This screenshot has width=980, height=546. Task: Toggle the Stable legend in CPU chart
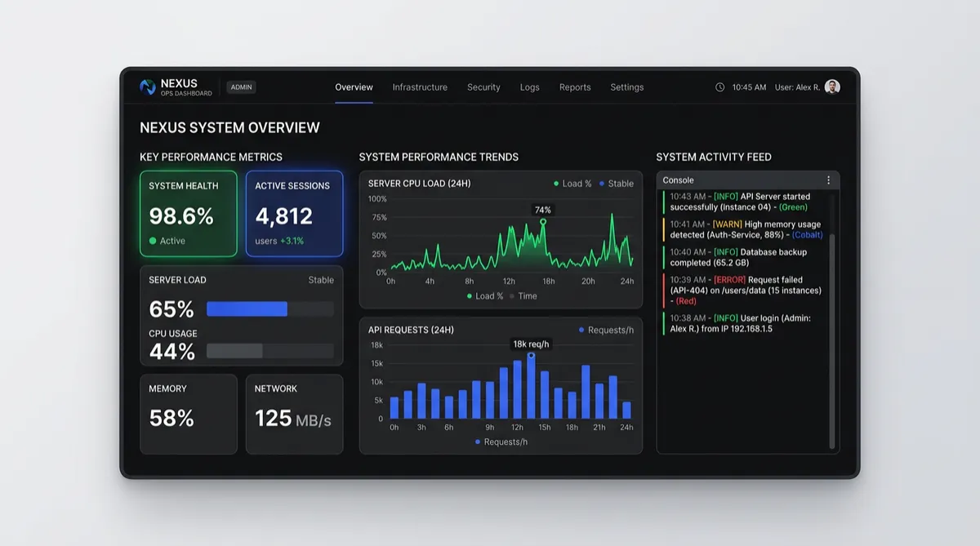[x=617, y=184]
